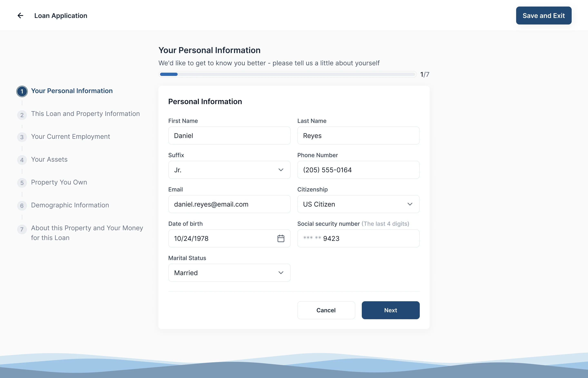
Task: Select step 3 circle in sidebar
Action: 22,137
